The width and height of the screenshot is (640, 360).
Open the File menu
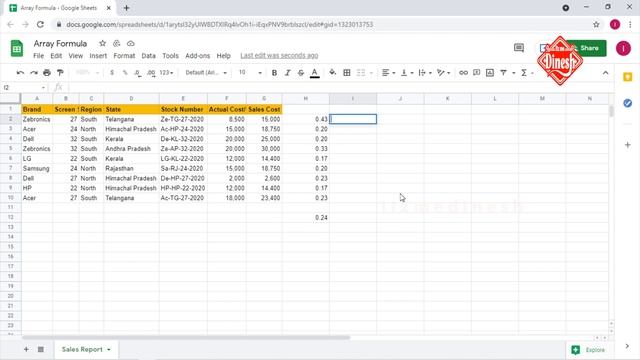[x=38, y=56]
